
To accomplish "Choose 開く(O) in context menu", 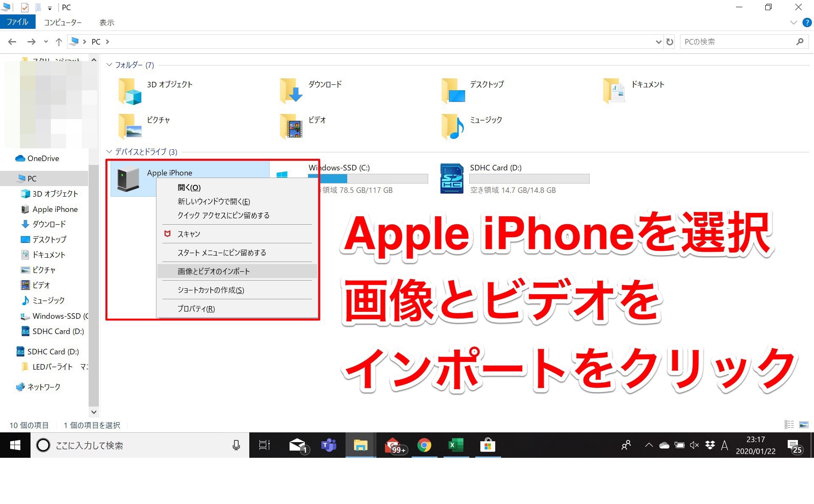I will (237, 187).
